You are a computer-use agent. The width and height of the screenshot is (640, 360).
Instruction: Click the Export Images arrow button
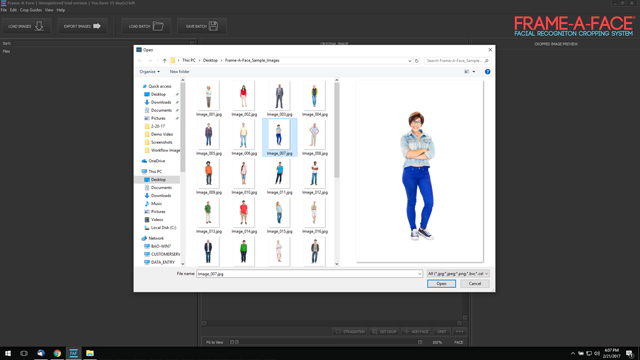pyautogui.click(x=82, y=26)
